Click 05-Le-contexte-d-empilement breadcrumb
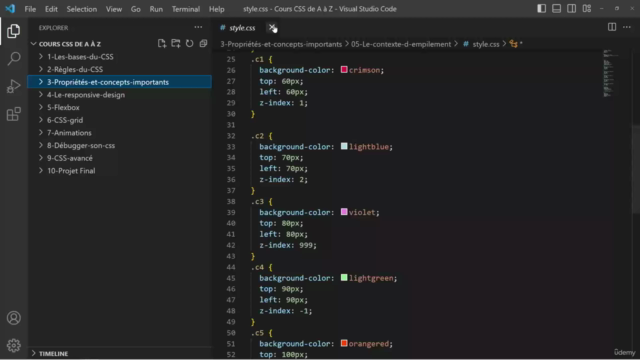 click(401, 44)
